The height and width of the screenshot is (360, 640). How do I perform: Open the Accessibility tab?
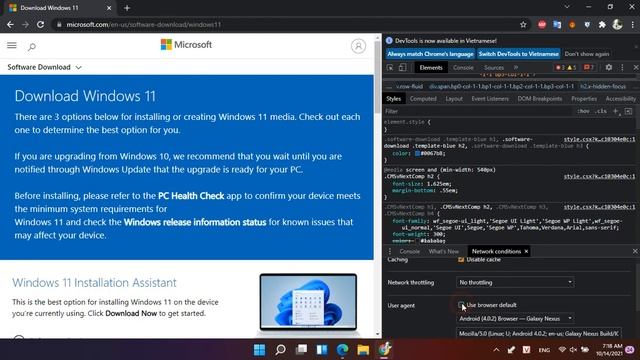tap(620, 99)
